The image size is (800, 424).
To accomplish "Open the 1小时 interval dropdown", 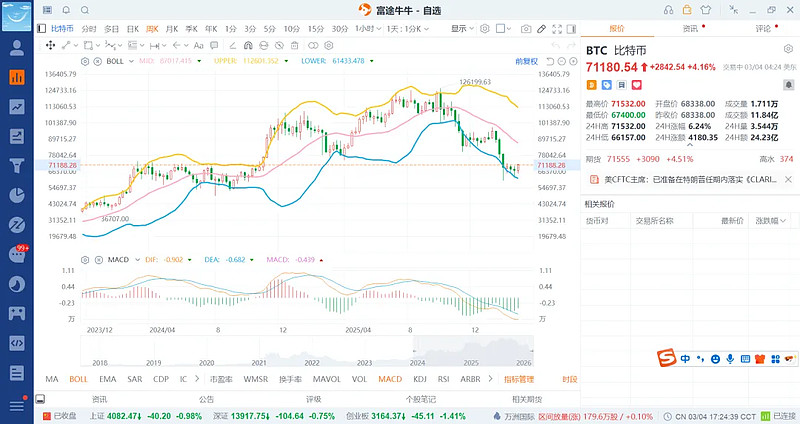I will [x=368, y=29].
